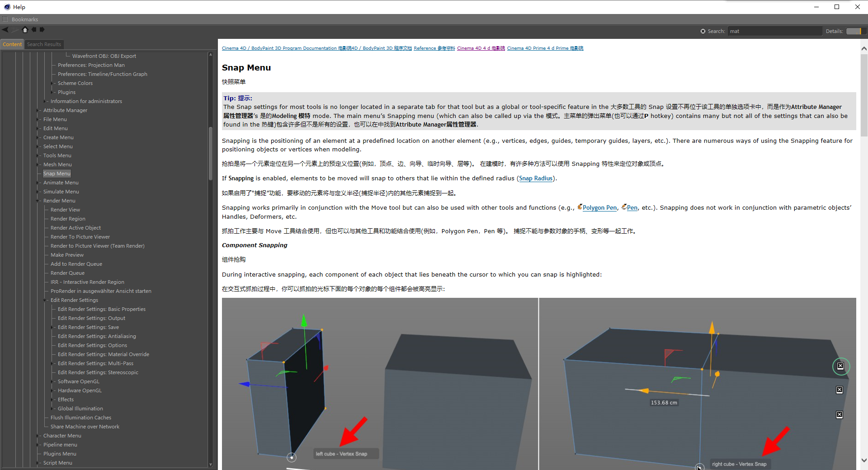The height and width of the screenshot is (470, 868).
Task: Click the page scrollbar's down chevron
Action: (864, 461)
